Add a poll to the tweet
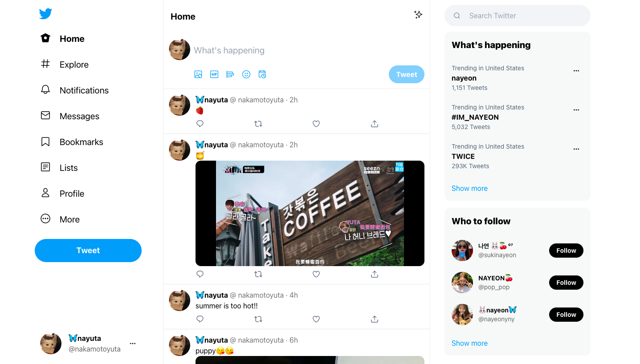 (230, 74)
